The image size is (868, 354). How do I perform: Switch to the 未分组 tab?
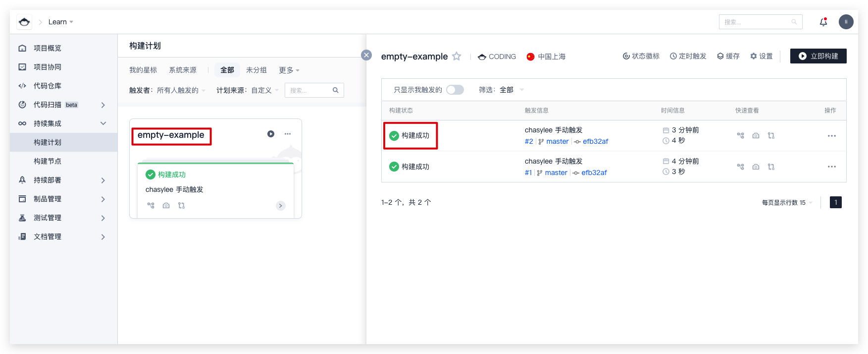(x=256, y=70)
